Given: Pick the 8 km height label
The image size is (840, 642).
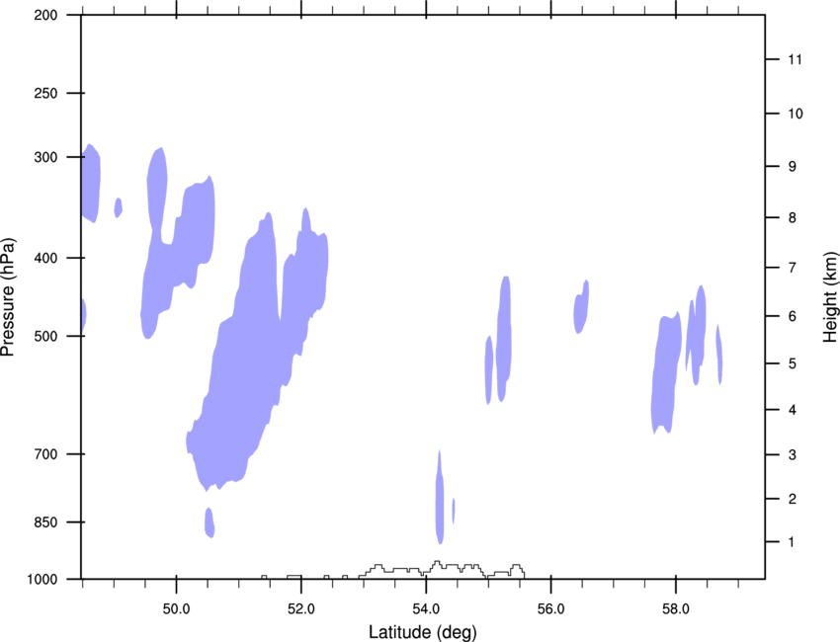Looking at the screenshot, I should [793, 218].
